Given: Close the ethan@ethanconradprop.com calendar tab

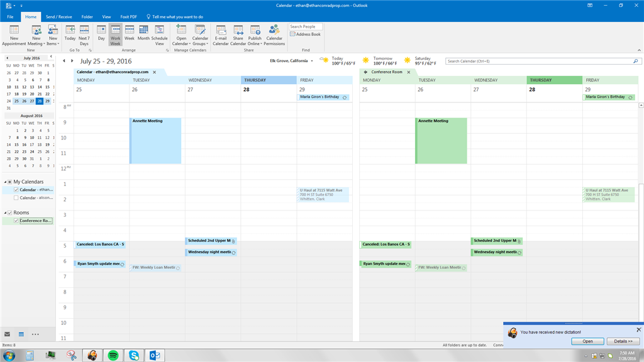Looking at the screenshot, I should (x=155, y=72).
